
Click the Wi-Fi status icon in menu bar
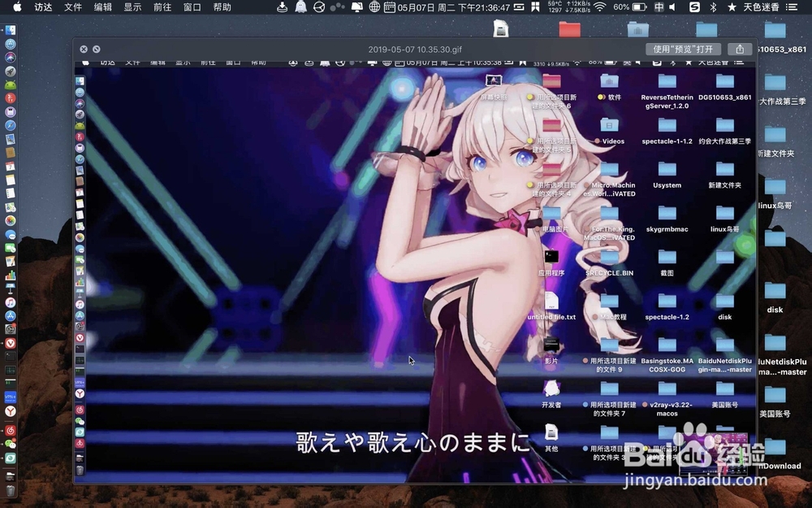(600, 7)
